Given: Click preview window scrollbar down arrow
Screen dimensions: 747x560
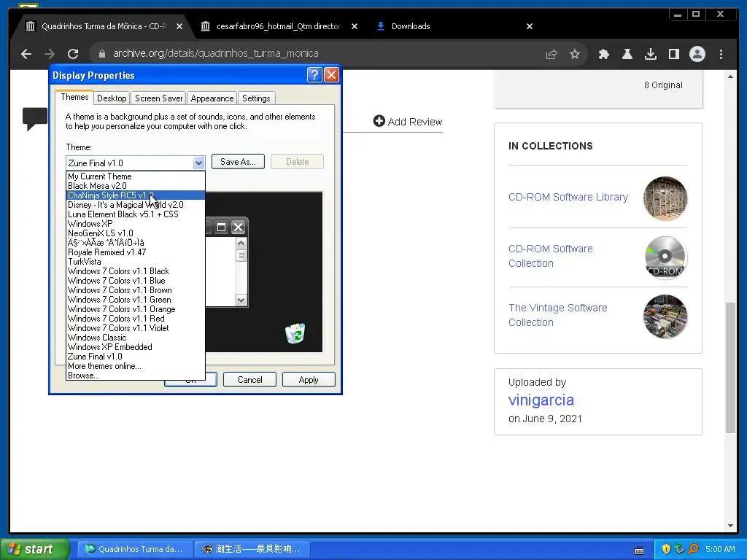Looking at the screenshot, I should [x=241, y=300].
